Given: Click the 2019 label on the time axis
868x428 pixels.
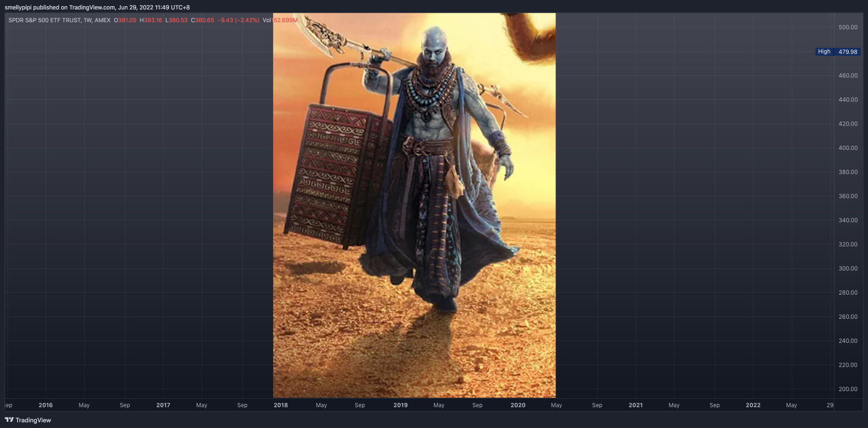Looking at the screenshot, I should 400,405.
